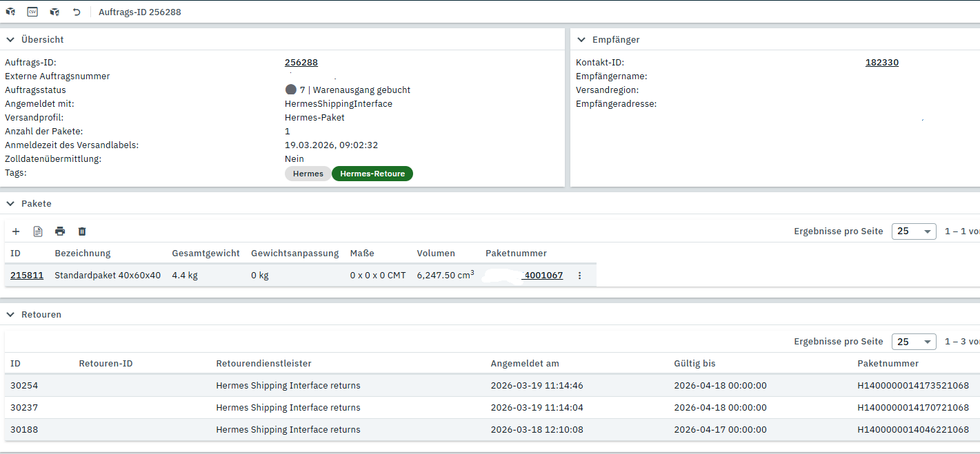This screenshot has width=980, height=454.
Task: Open results per page dropdown in Retouren
Action: tap(913, 342)
